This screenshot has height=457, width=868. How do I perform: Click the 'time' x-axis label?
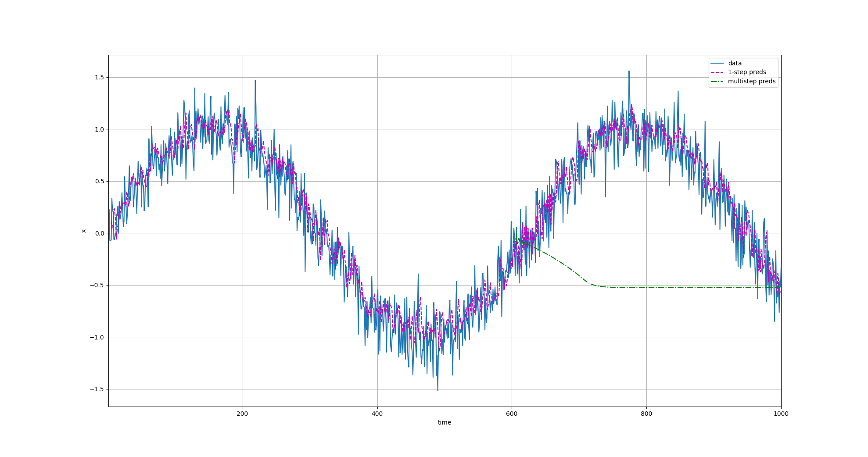(x=444, y=422)
